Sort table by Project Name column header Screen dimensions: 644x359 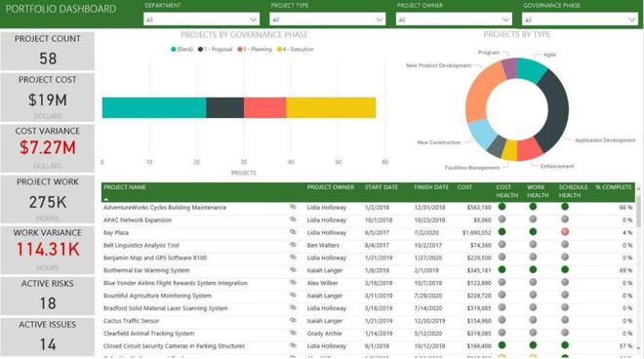(125, 187)
